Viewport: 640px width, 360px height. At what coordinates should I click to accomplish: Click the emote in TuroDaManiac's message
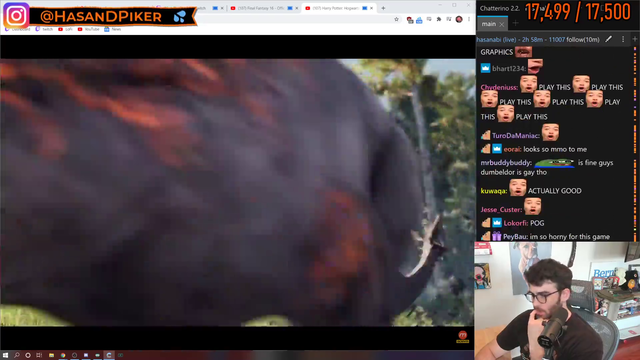(550, 133)
